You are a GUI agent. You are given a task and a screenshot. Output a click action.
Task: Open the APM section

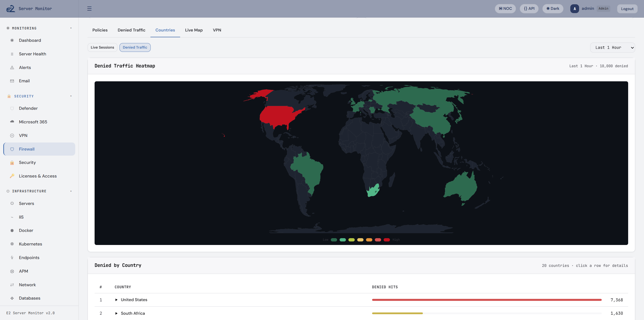[x=23, y=271]
